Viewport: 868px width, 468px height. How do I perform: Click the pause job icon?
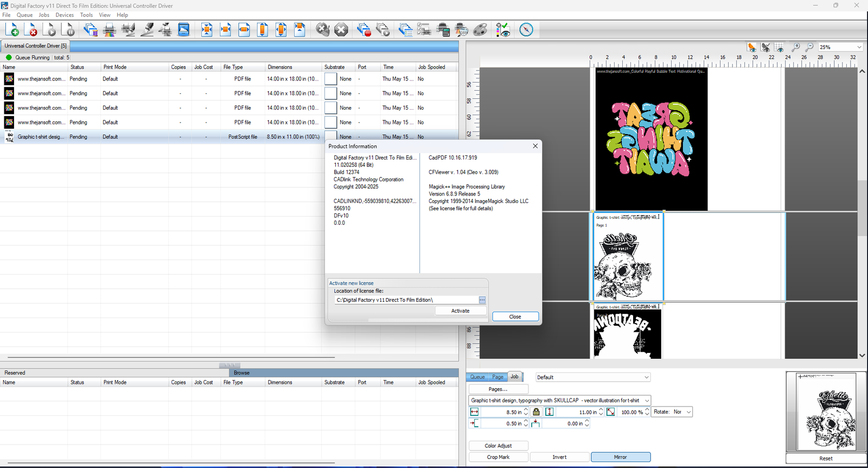pyautogui.click(x=68, y=30)
